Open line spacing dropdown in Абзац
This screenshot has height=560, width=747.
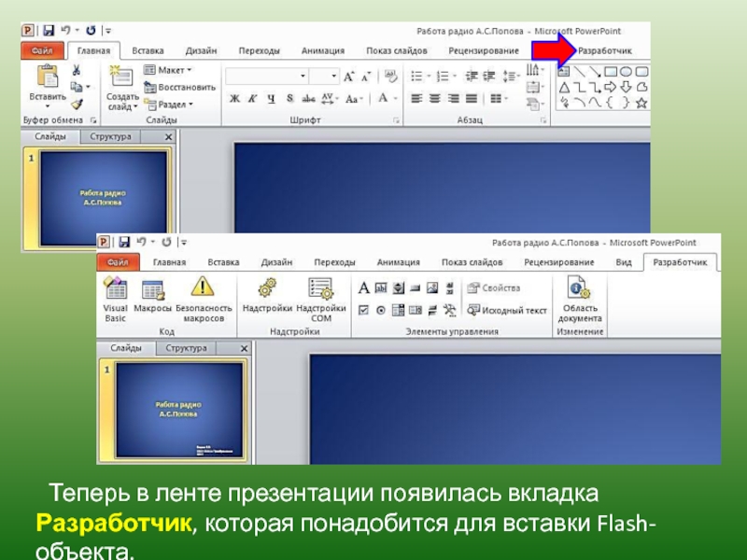click(511, 77)
